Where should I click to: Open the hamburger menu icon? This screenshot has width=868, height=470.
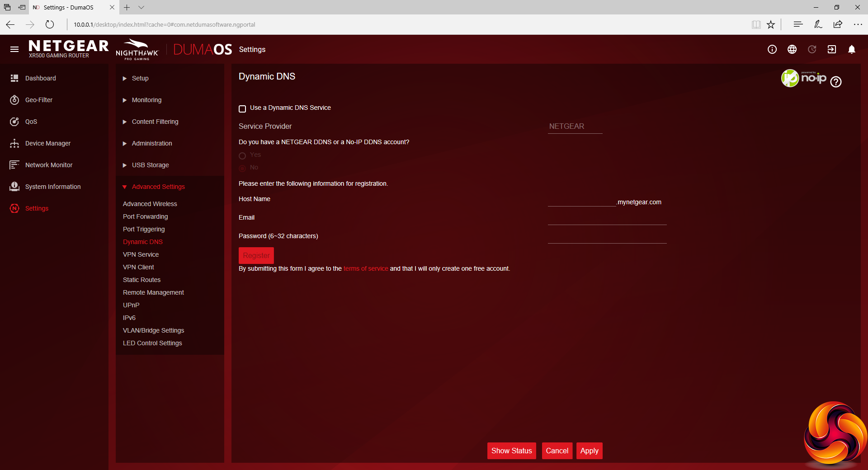click(x=14, y=49)
